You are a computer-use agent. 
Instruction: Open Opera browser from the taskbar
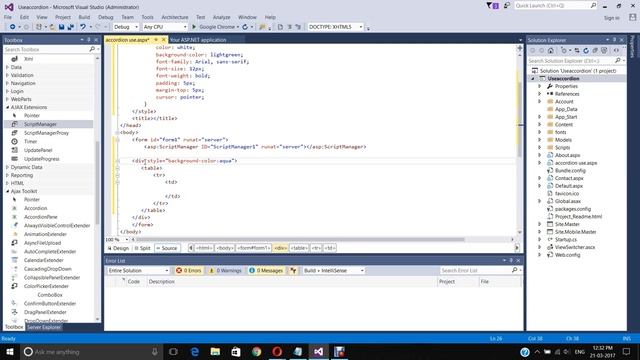click(277, 351)
